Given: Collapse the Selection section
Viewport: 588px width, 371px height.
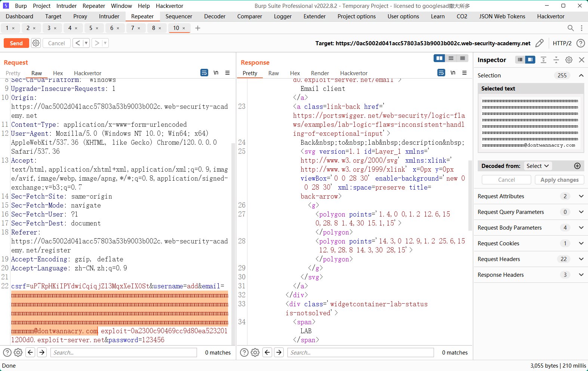Looking at the screenshot, I should (581, 76).
